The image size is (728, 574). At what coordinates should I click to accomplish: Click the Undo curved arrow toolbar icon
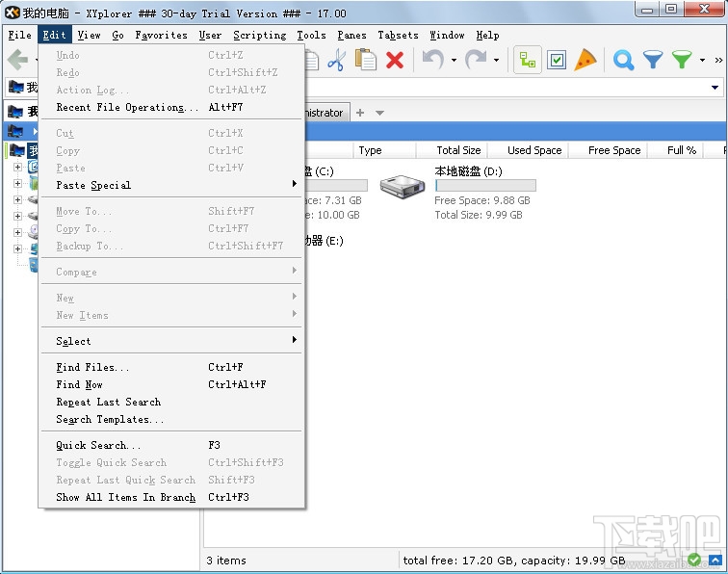tap(432, 60)
